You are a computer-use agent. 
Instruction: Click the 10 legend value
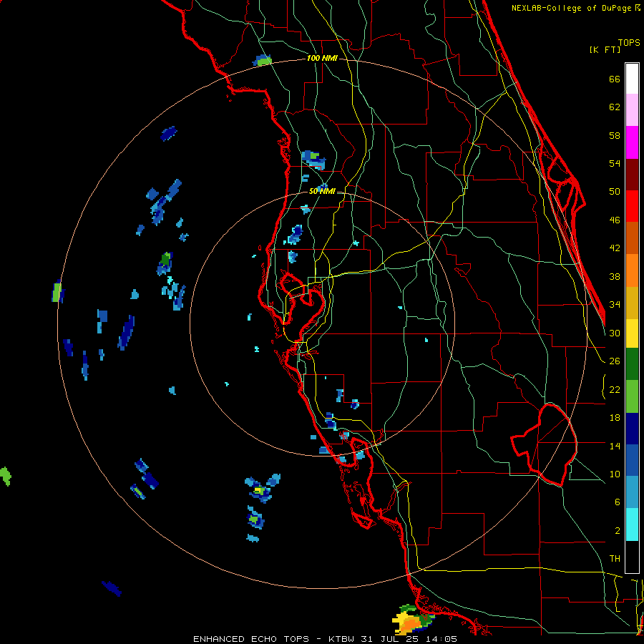click(615, 474)
